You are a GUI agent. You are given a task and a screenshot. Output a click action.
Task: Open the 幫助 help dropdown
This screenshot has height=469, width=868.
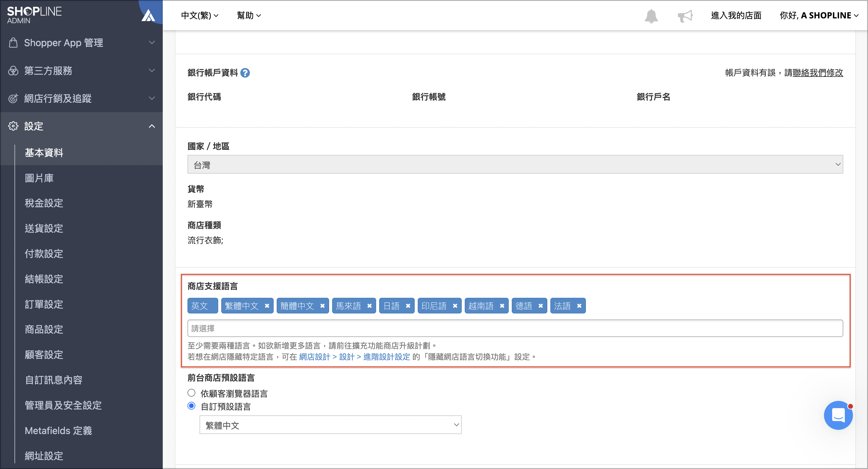pyautogui.click(x=249, y=15)
